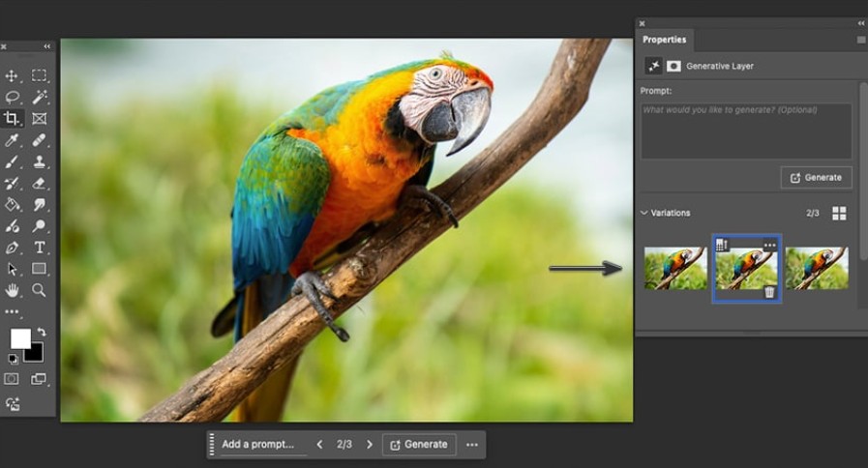The image size is (868, 468).
Task: Click Generate in the Properties panel
Action: click(816, 178)
